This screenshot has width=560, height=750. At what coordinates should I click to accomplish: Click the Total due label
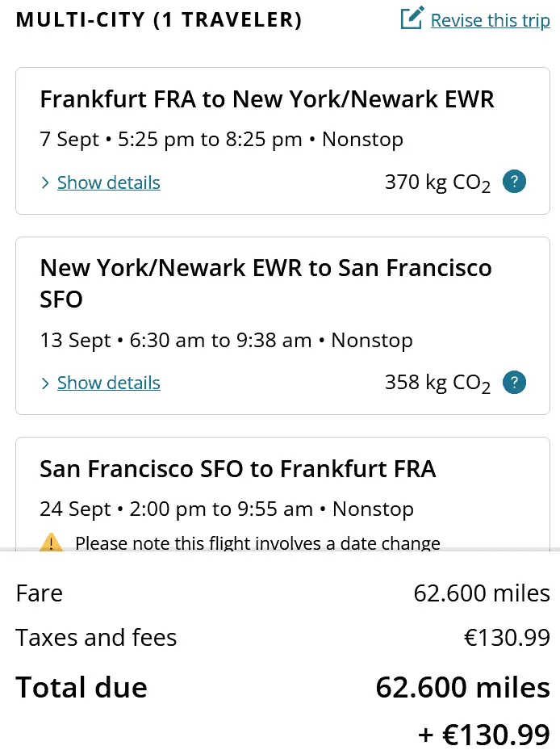pyautogui.click(x=81, y=688)
